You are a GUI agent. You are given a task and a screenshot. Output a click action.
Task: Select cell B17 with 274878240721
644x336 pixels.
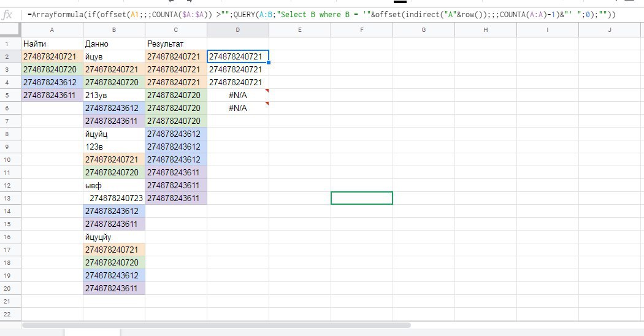click(x=113, y=250)
